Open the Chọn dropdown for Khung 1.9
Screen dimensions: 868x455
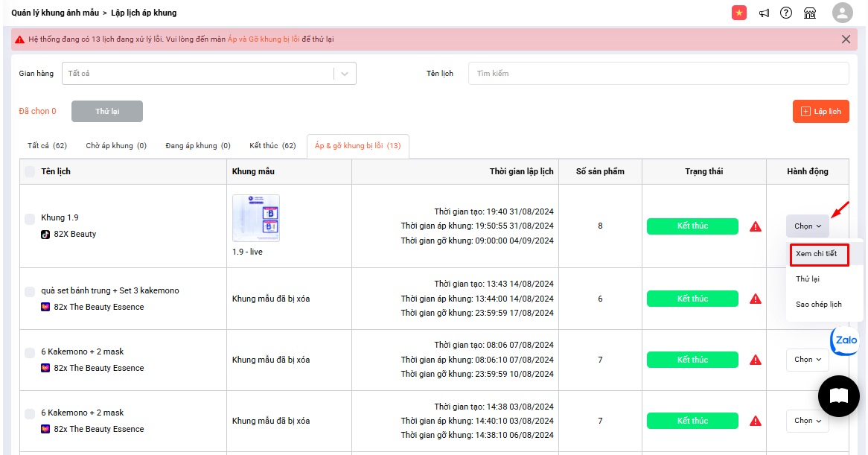pyautogui.click(x=807, y=226)
